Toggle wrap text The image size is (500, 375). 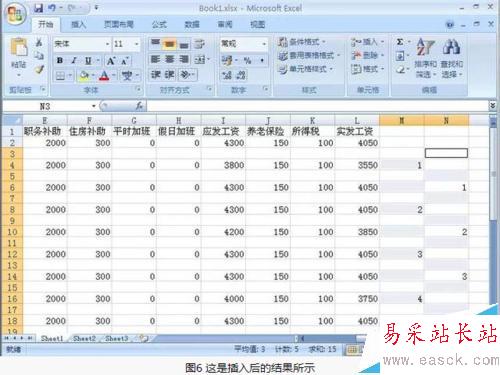200,44
